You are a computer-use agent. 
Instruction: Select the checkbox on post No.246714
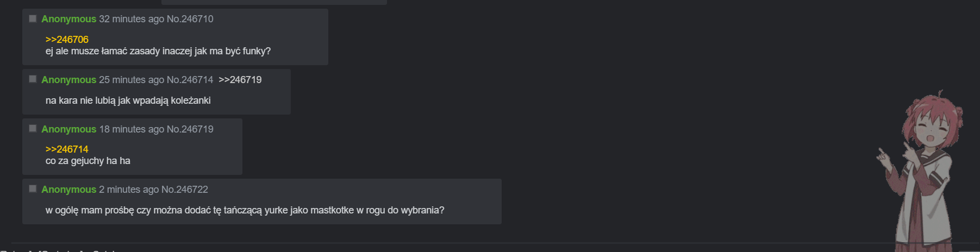pyautogui.click(x=33, y=79)
